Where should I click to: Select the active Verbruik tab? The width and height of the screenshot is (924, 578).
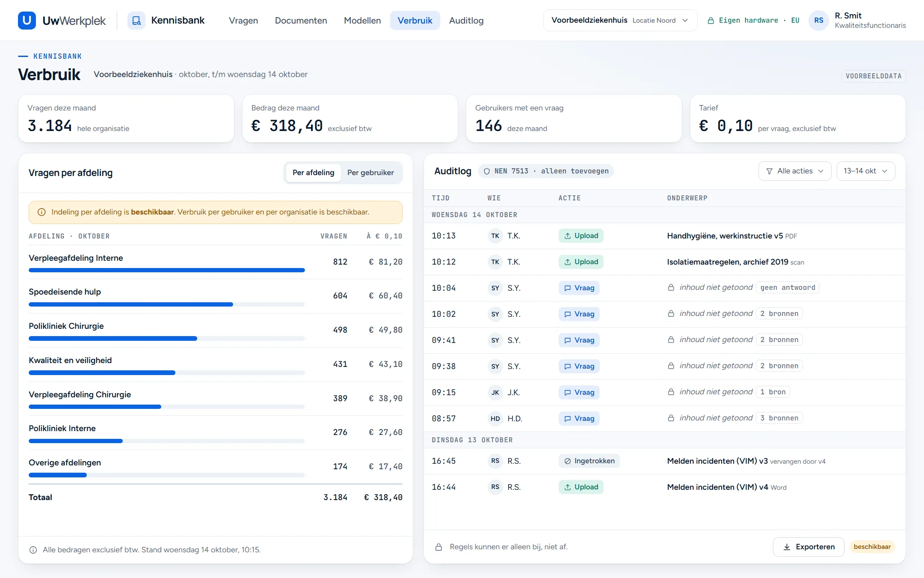click(415, 21)
